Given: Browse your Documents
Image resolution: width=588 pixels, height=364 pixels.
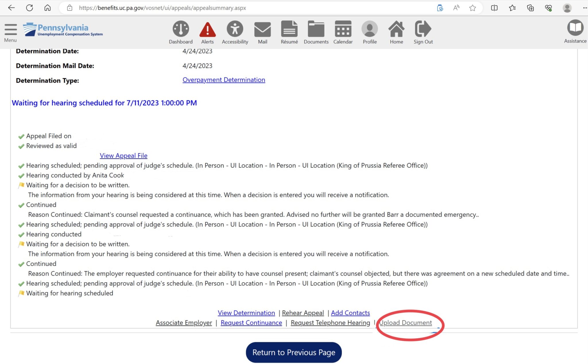Looking at the screenshot, I should [x=316, y=32].
